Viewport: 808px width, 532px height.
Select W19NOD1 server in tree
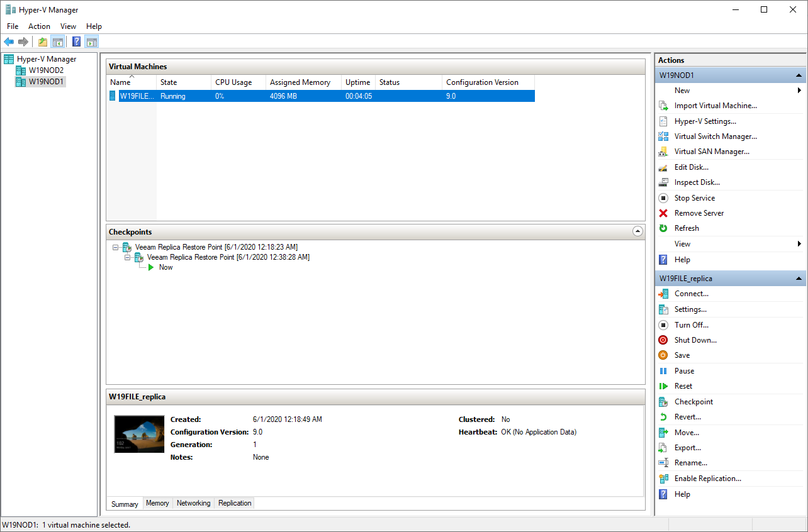coord(47,82)
